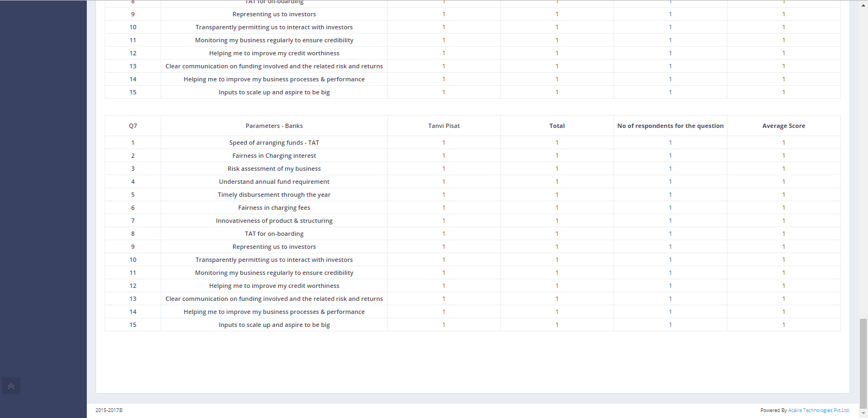
Task: Click the scrollbar down arrow
Action: (863, 413)
